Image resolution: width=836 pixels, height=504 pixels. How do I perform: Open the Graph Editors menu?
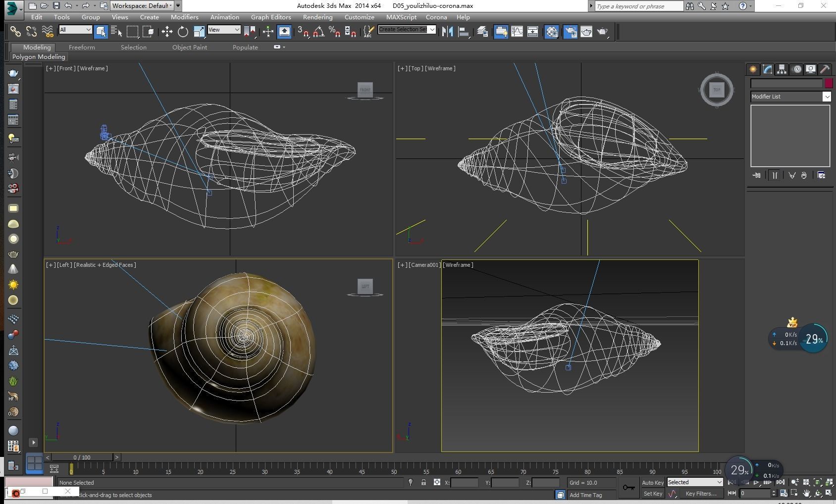271,17
